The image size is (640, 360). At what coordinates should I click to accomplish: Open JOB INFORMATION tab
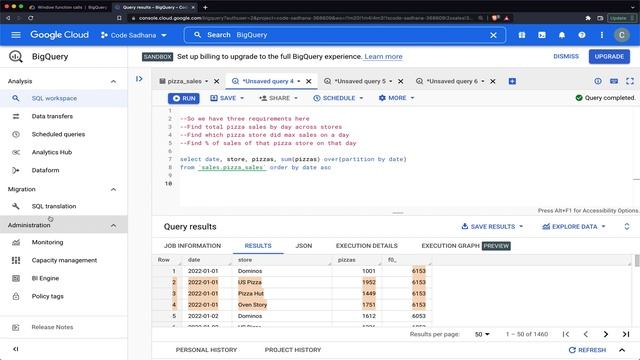(x=192, y=246)
